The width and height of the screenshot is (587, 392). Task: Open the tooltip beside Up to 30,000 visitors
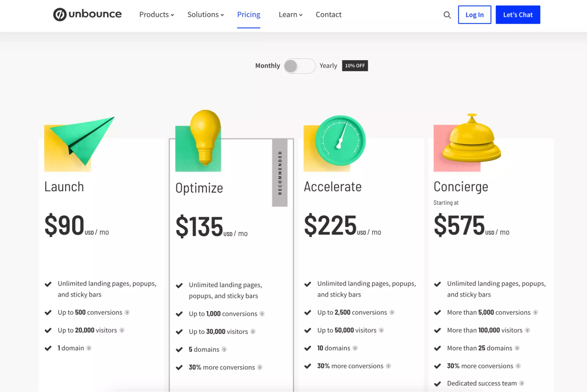[253, 332]
